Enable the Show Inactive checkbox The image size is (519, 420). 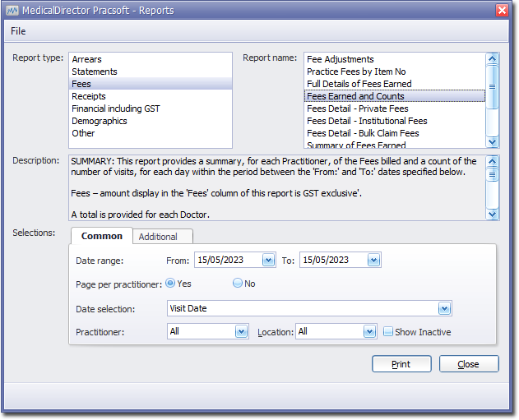pos(389,332)
